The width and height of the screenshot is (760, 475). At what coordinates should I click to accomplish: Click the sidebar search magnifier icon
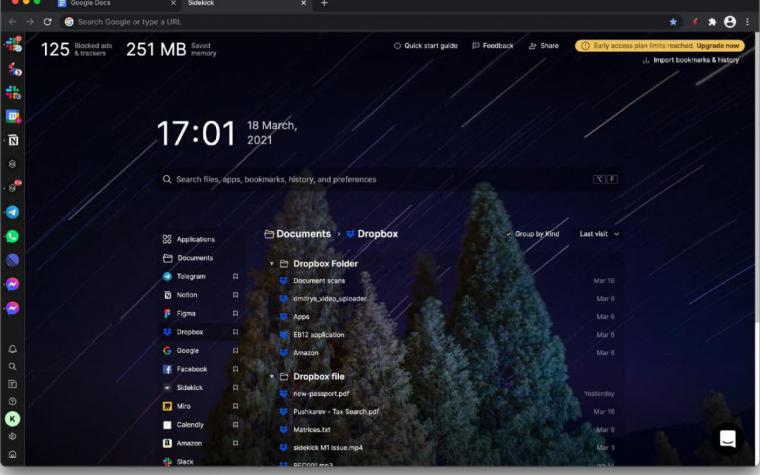tap(13, 366)
